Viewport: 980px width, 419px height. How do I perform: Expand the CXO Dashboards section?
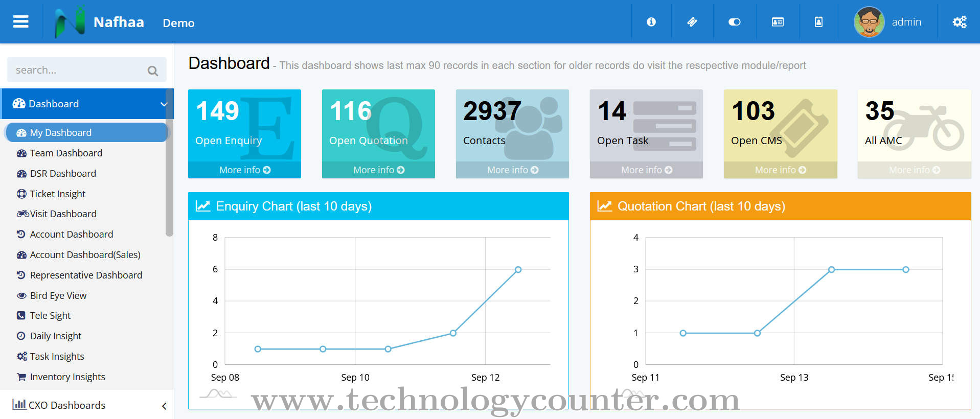pyautogui.click(x=87, y=405)
